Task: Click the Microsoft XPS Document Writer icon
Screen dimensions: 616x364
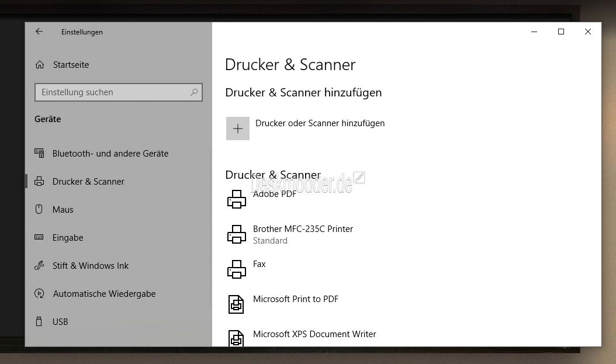Action: click(236, 338)
